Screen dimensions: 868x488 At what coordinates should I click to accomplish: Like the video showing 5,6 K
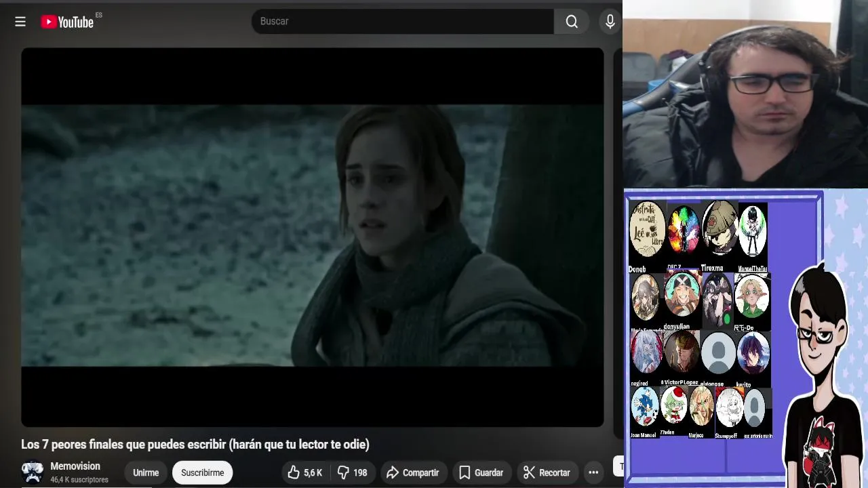(x=304, y=473)
